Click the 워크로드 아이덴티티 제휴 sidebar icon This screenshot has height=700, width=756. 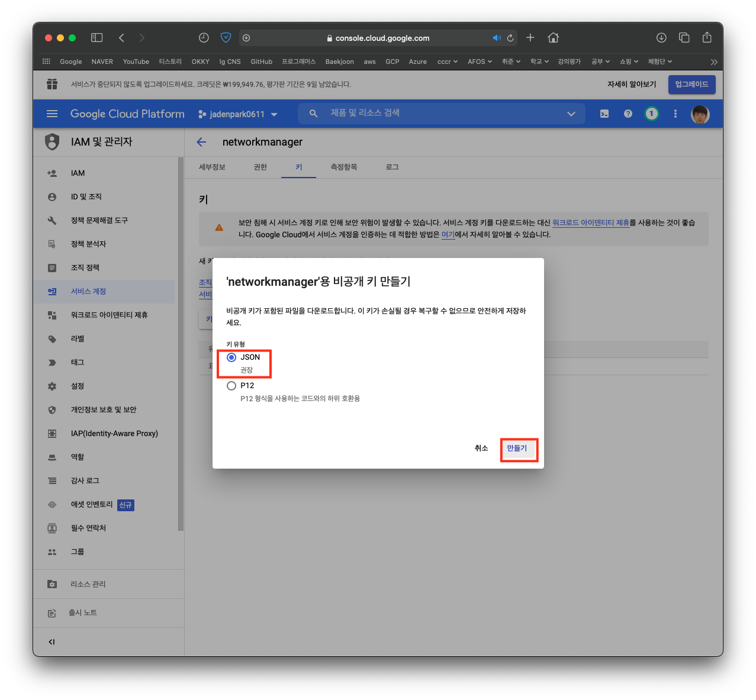pyautogui.click(x=52, y=315)
